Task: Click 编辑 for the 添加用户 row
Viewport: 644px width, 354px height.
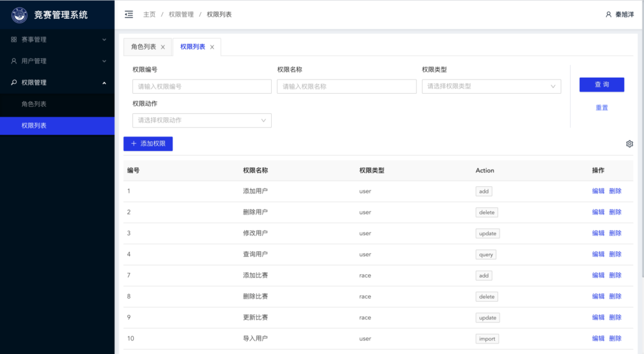Action: pos(598,191)
